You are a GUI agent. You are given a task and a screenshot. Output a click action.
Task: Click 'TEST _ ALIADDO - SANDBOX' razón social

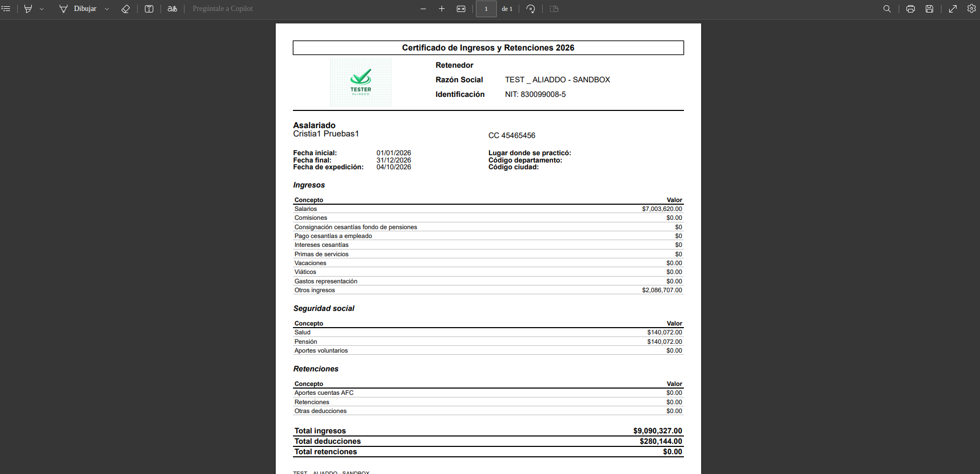point(558,80)
